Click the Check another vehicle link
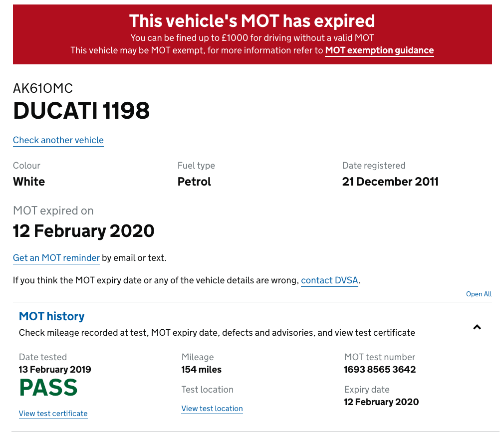This screenshot has width=504, height=438. pyautogui.click(x=58, y=140)
